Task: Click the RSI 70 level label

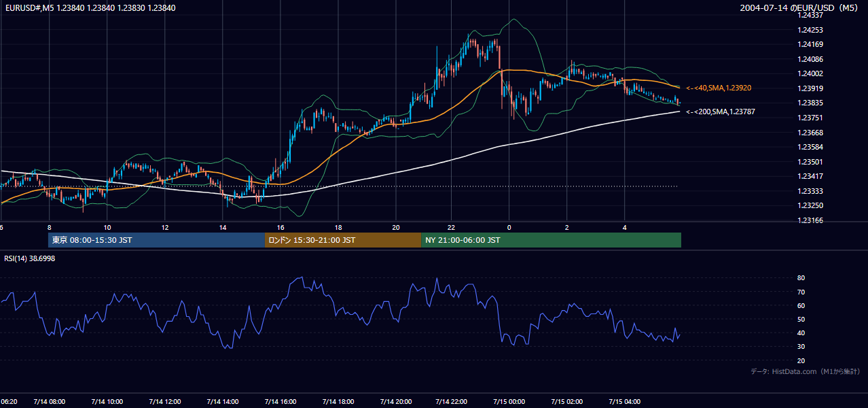Action: point(801,292)
